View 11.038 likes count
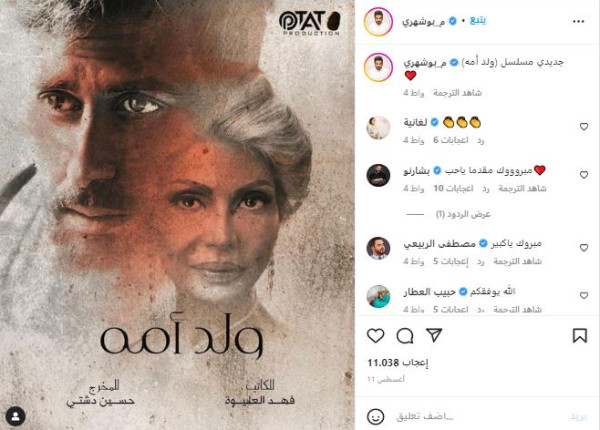600x430 pixels. 398,363
